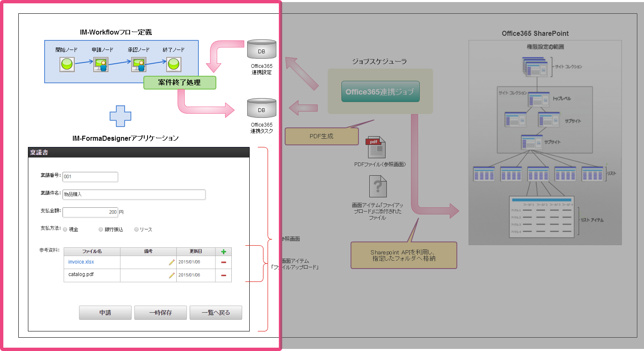
Task: Select the 開始ノード start node icon
Action: (x=67, y=65)
